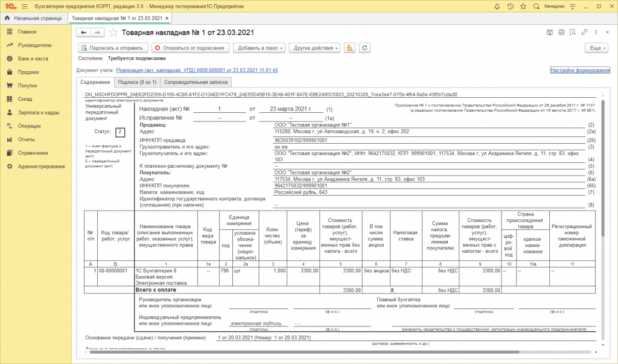Open Справочники section in sidebar
Screen dimensions: 618x364
33,153
